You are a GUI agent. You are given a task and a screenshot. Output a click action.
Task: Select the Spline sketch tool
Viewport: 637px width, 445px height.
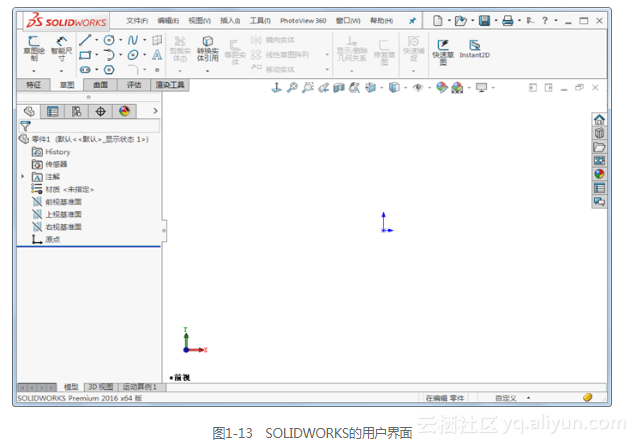[132, 40]
